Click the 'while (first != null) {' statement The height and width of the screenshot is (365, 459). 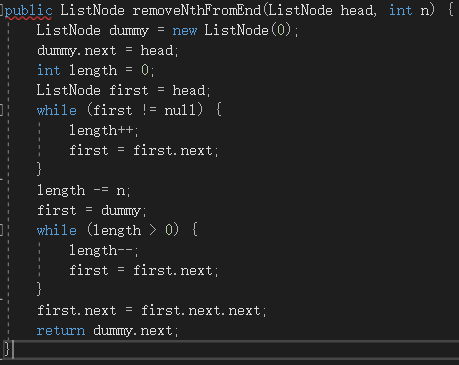point(129,110)
